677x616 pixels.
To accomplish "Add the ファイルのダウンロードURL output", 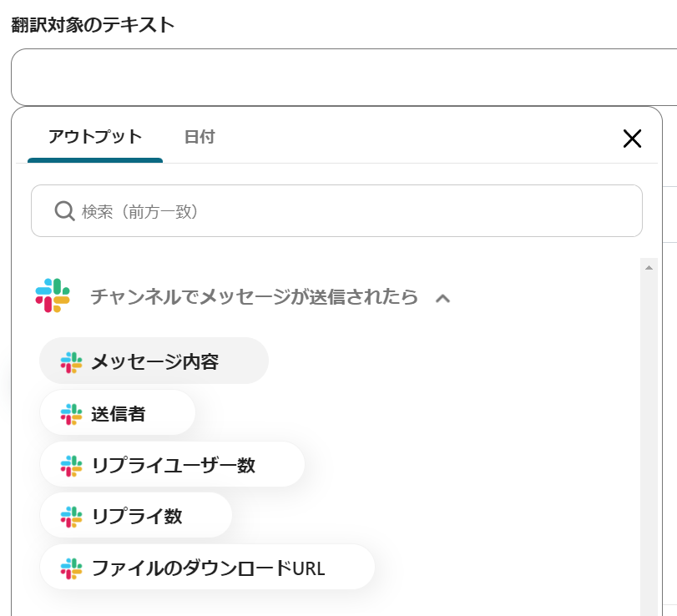I will [208, 568].
